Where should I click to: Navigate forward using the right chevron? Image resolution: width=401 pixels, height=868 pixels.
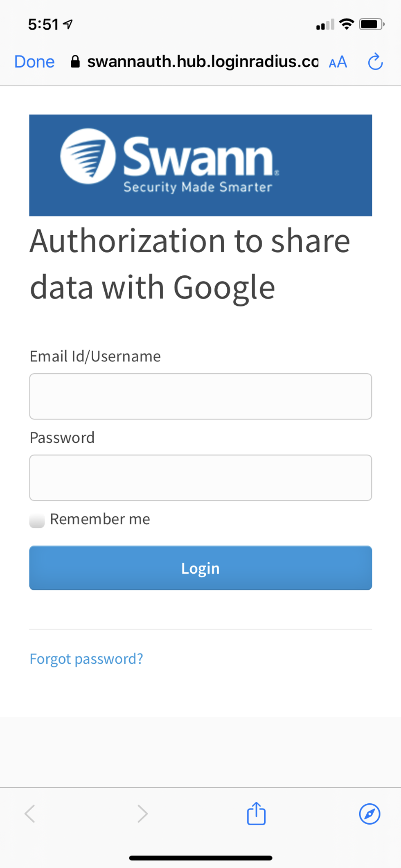click(142, 814)
